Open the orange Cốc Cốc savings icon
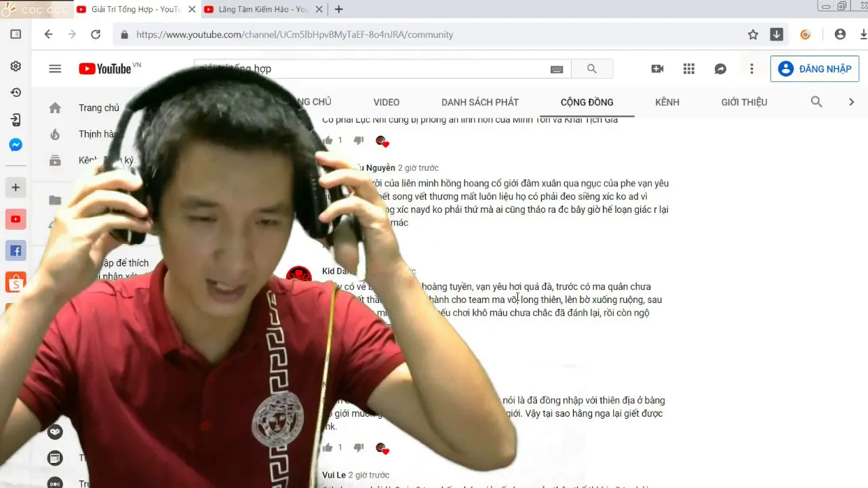This screenshot has width=868, height=488. pyautogui.click(x=806, y=35)
